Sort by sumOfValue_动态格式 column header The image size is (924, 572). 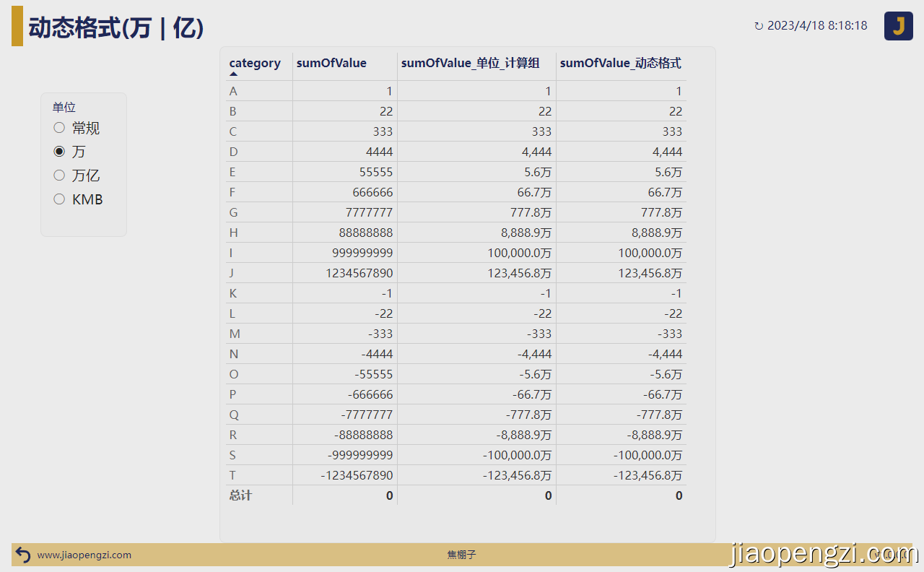click(620, 64)
